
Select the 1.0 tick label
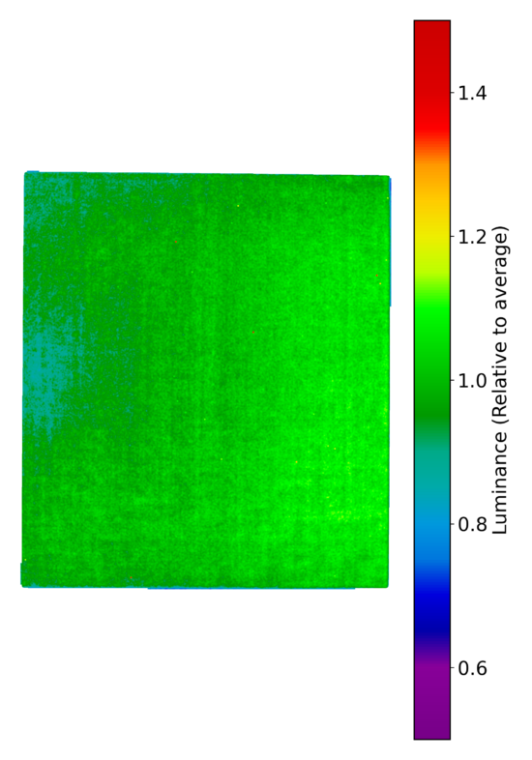pos(472,380)
